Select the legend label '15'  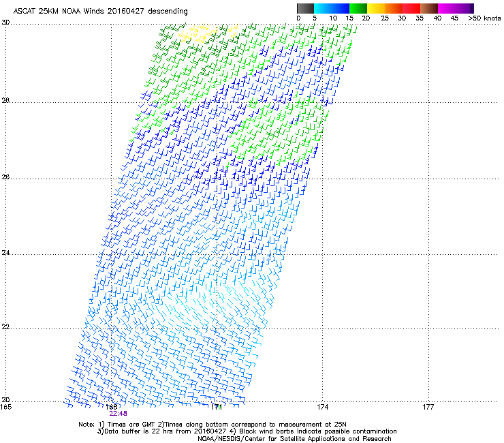349,18
